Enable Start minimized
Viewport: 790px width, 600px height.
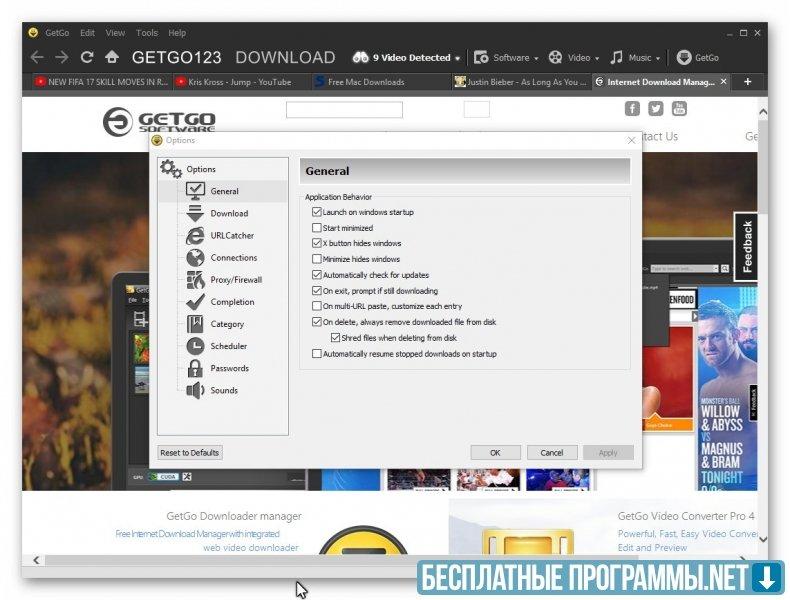coord(316,228)
